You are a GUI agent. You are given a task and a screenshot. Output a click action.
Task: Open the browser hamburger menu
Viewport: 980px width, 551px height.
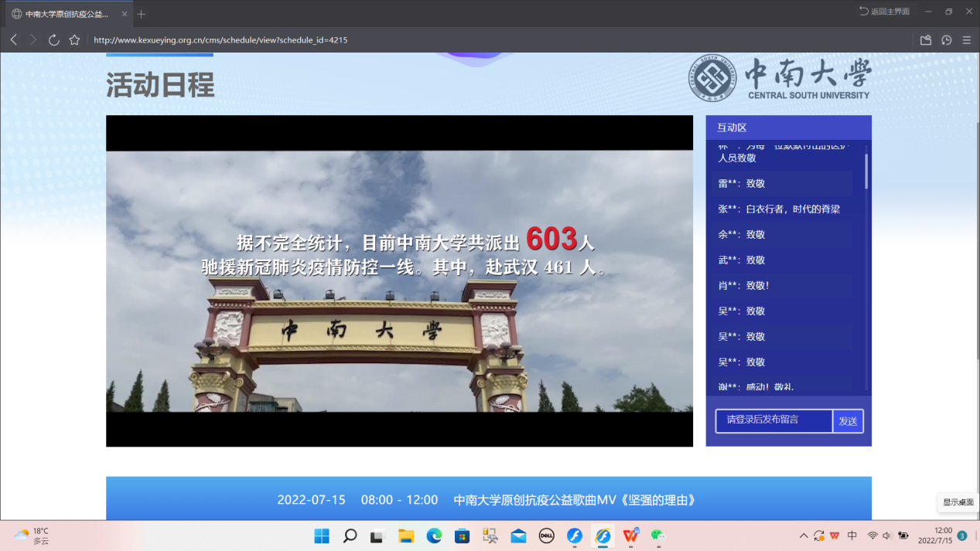coord(967,40)
